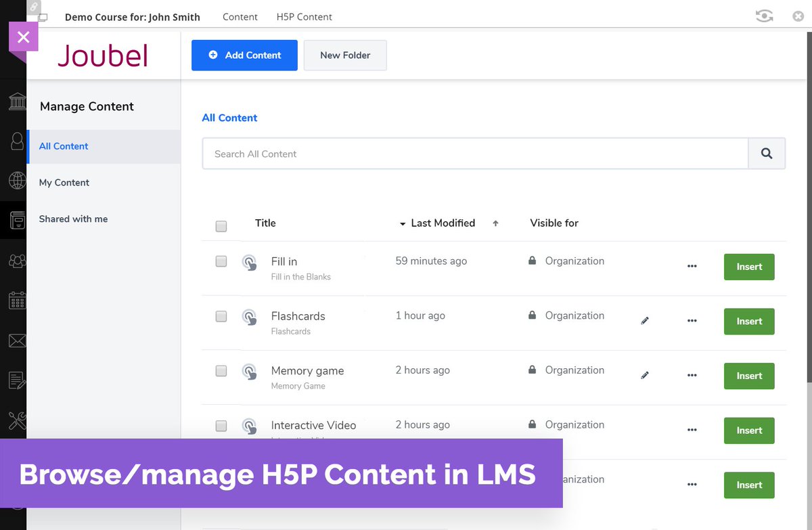
Task: Select Shared with me in sidebar
Action: tap(73, 219)
